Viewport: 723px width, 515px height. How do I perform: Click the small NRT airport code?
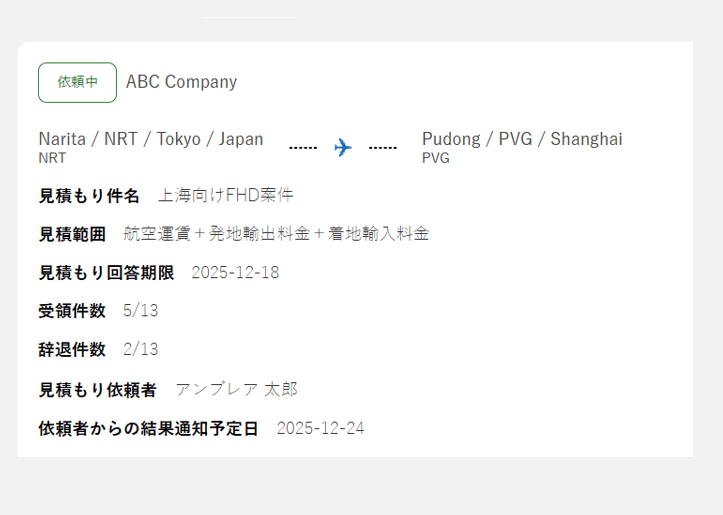point(52,158)
